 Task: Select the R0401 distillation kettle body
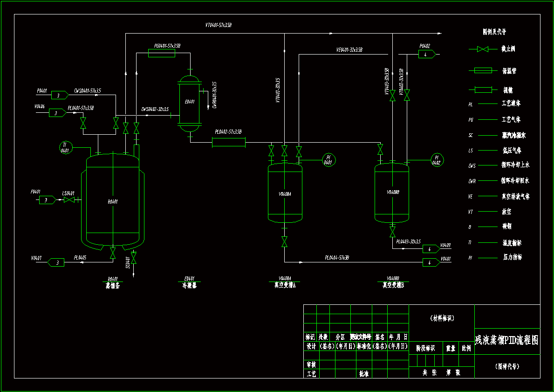[113, 201]
